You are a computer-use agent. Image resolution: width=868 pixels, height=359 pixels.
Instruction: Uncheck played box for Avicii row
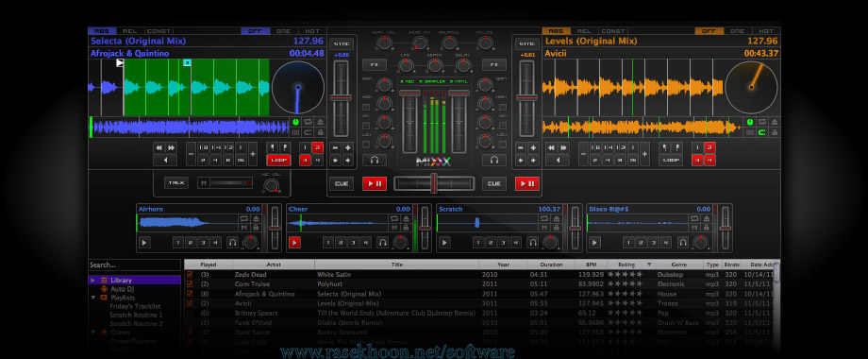tap(190, 303)
